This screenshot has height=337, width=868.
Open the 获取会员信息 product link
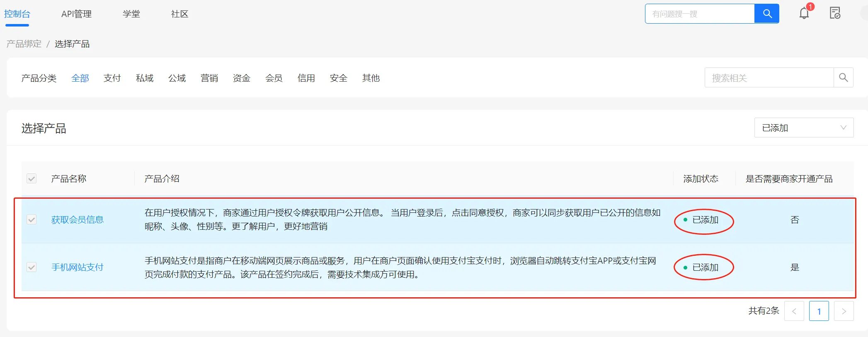tap(77, 220)
